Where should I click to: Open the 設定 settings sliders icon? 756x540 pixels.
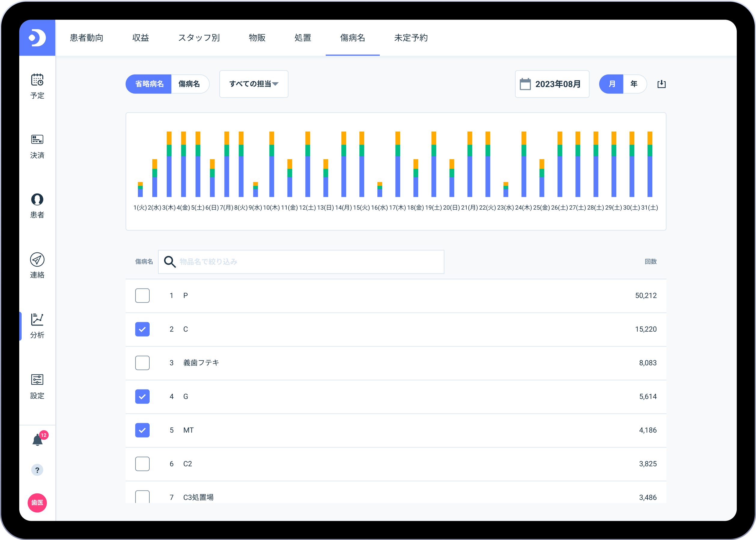[37, 380]
